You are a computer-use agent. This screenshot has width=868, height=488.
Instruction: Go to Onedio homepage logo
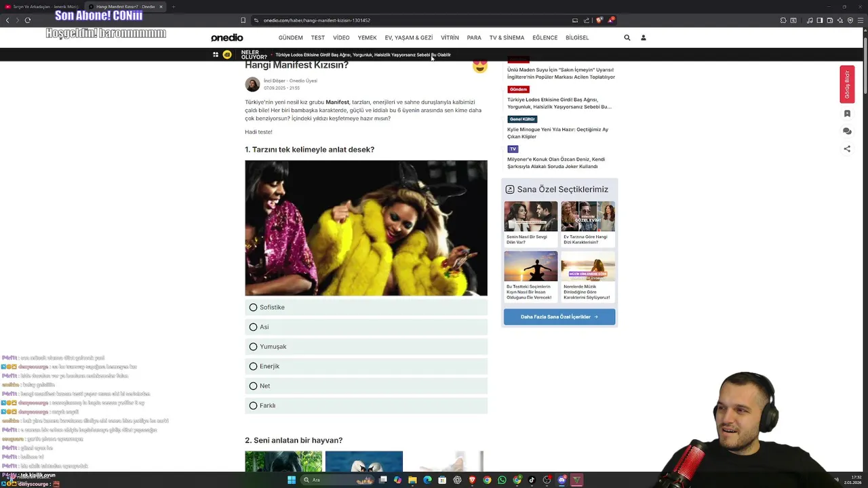(x=227, y=38)
